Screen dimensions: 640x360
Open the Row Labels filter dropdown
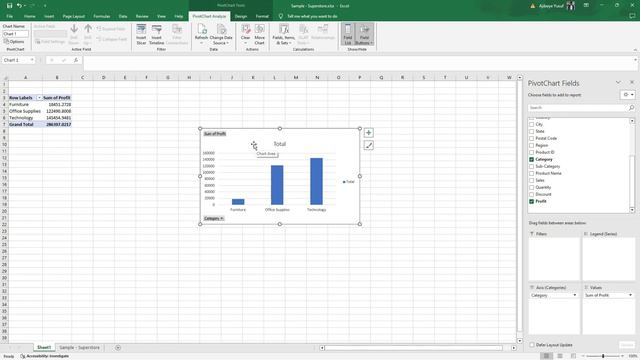coord(39,98)
